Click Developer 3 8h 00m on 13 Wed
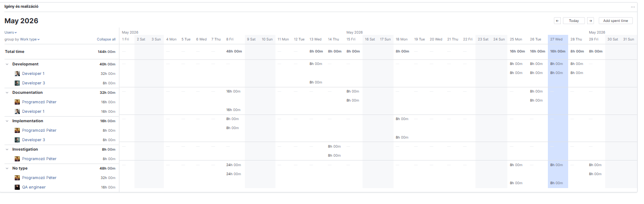Image resolution: width=644 pixels, height=204 pixels. (x=316, y=82)
